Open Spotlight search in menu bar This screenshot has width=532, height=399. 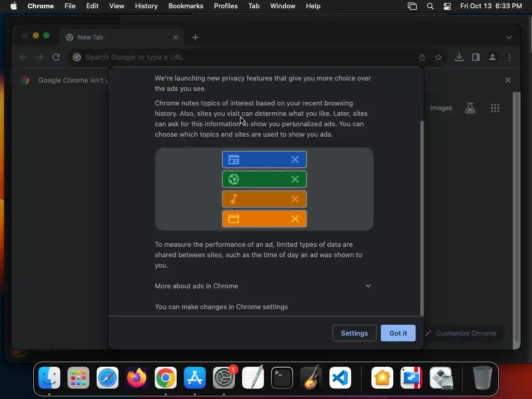(x=430, y=6)
